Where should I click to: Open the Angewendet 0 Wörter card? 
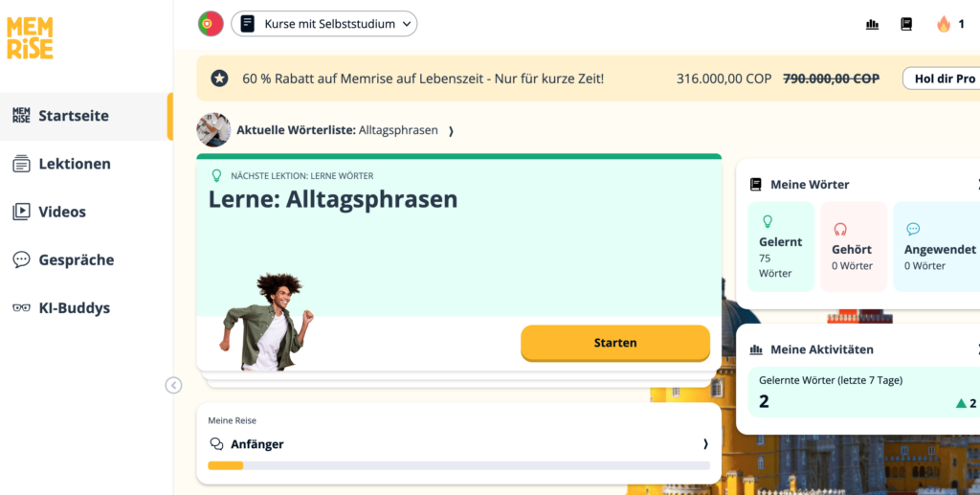click(936, 246)
